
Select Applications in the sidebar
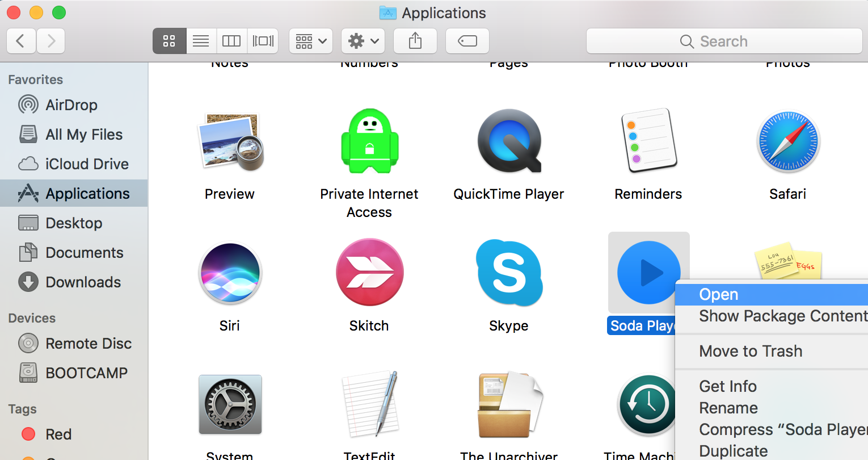tap(74, 194)
